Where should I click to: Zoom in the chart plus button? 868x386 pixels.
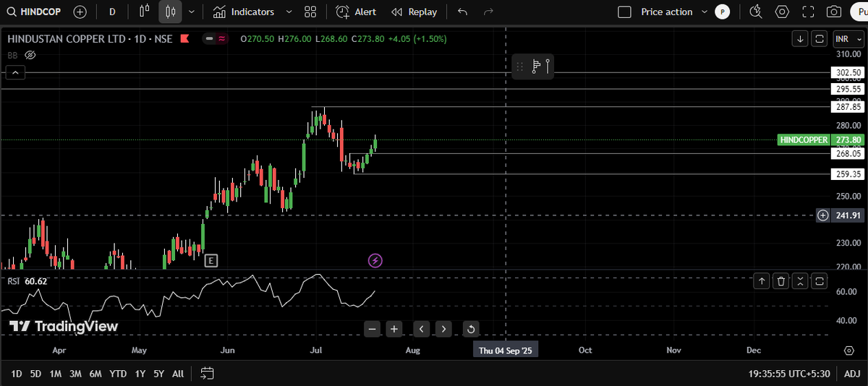click(x=394, y=329)
